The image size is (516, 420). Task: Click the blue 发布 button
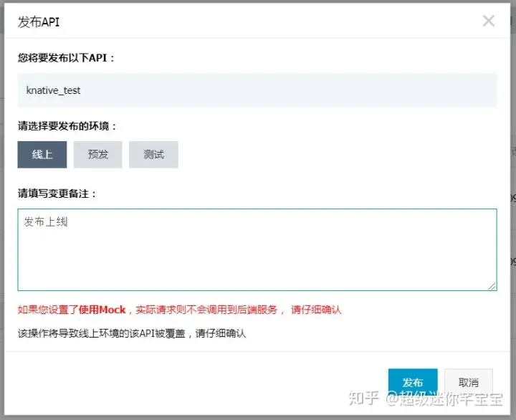(413, 383)
